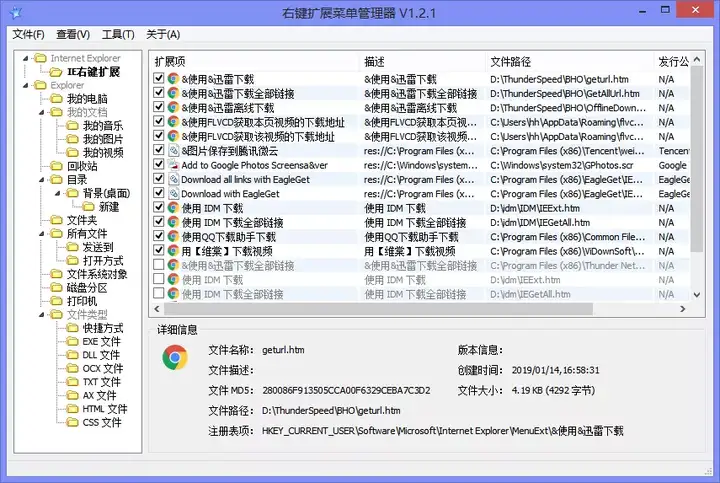Viewport: 720px width, 483px height.
Task: Uncheck Download all links with EagleGet checkbox
Action: (159, 178)
